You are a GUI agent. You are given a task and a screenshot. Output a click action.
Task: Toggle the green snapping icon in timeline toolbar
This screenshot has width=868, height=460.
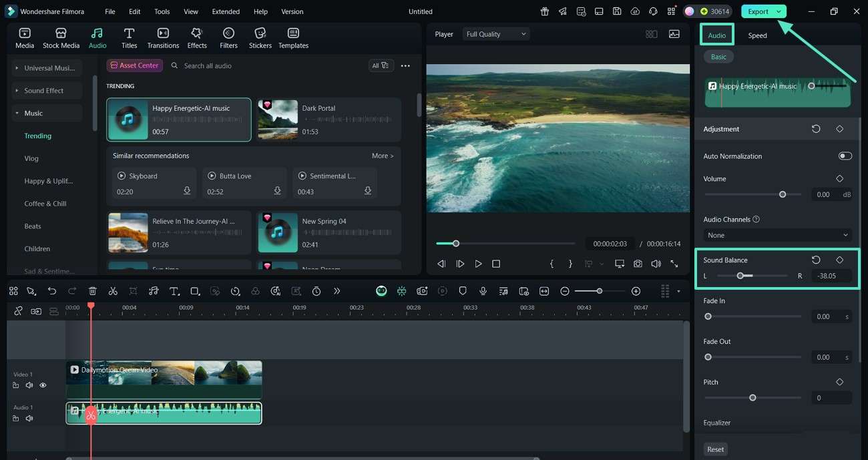click(401, 291)
